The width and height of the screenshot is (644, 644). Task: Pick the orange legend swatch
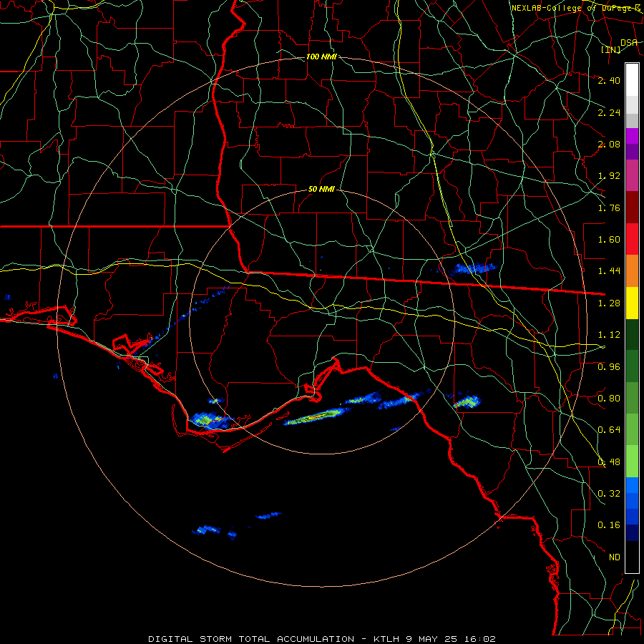point(632,271)
